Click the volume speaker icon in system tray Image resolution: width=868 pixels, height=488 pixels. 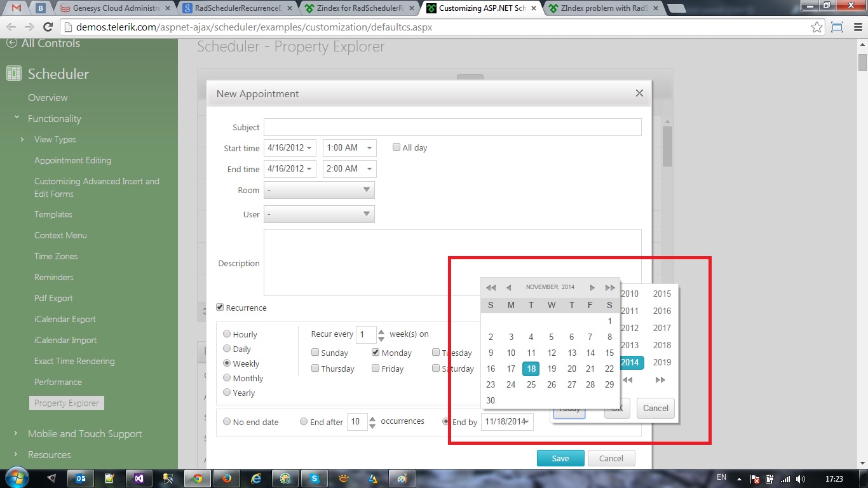[801, 479]
